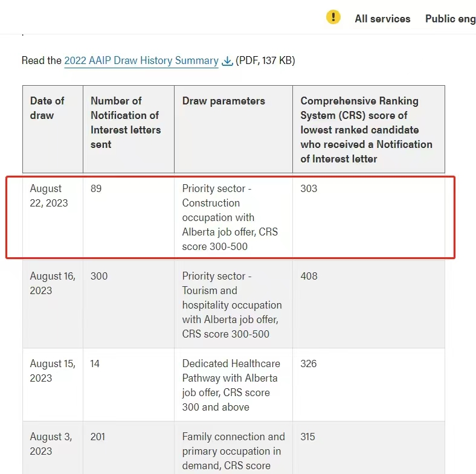
Task: Click the Tourism and hospitality parameters cell
Action: pos(233,304)
